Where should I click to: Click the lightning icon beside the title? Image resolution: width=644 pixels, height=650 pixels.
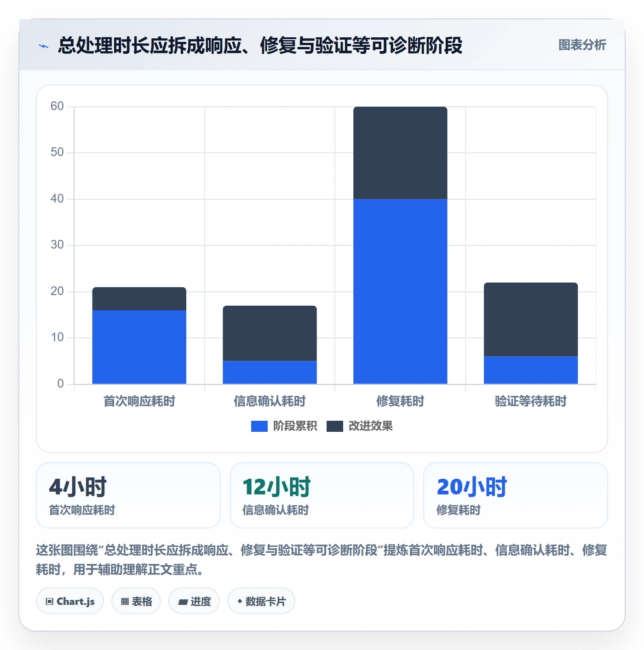click(x=44, y=46)
